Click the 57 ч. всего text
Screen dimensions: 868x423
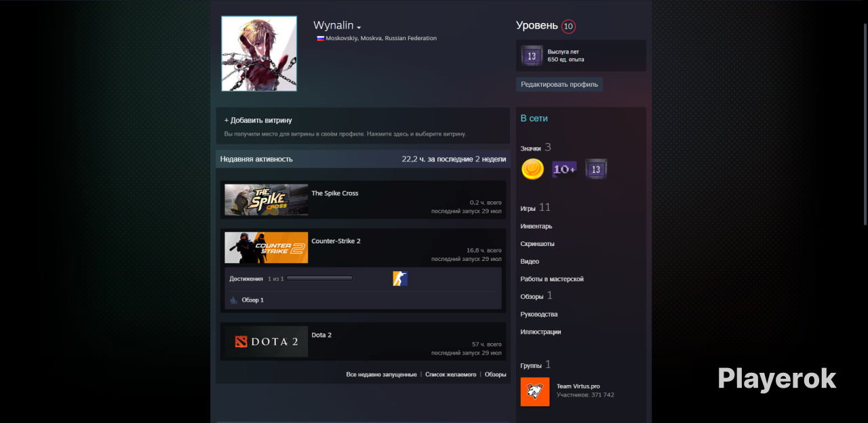487,344
